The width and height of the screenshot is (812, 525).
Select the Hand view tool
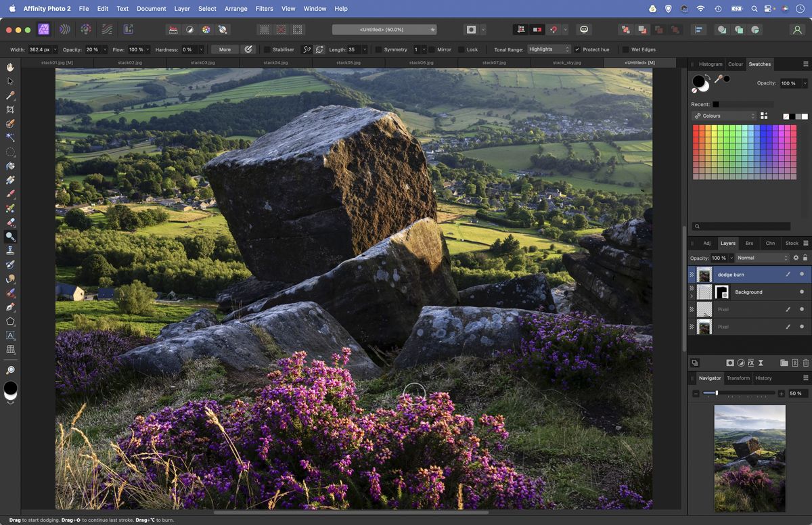point(9,67)
